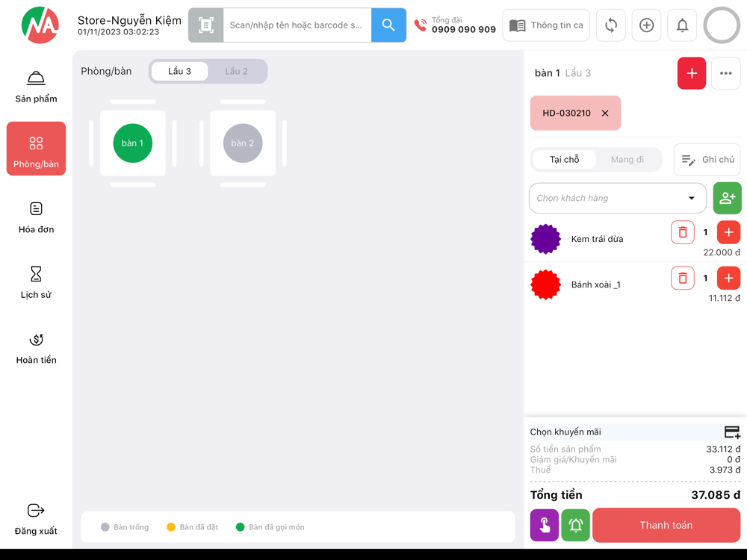Click the purple Kem trái dừa swatch
This screenshot has width=747, height=560.
click(x=545, y=239)
